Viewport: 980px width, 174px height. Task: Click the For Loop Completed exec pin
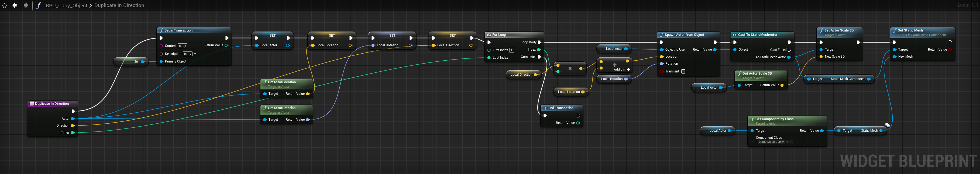point(539,57)
